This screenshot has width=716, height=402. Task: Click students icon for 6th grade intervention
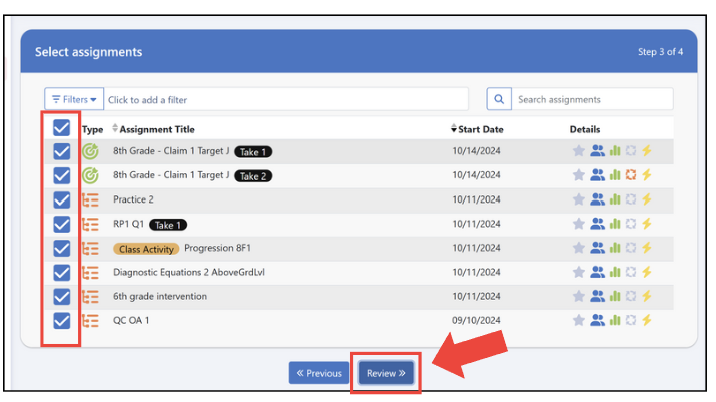point(597,296)
